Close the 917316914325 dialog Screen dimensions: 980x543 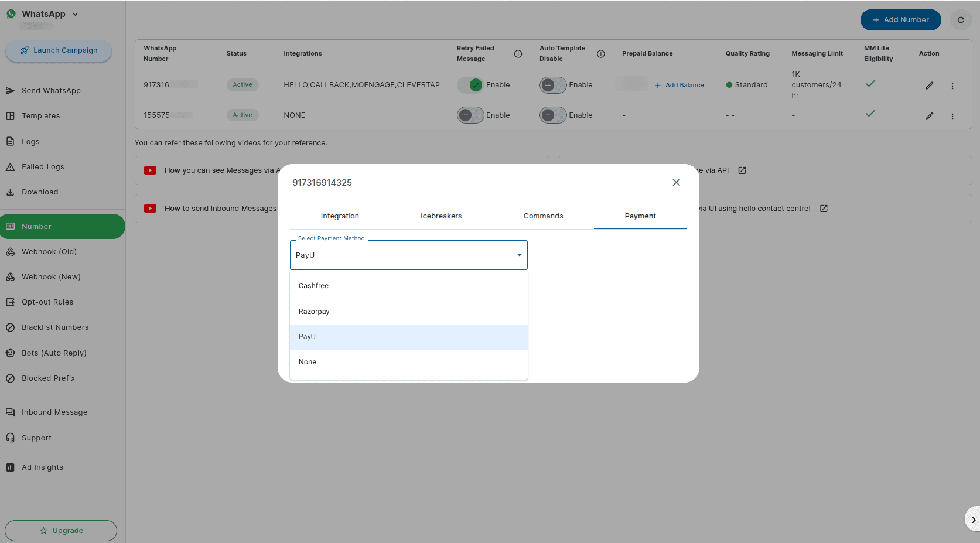(x=676, y=183)
